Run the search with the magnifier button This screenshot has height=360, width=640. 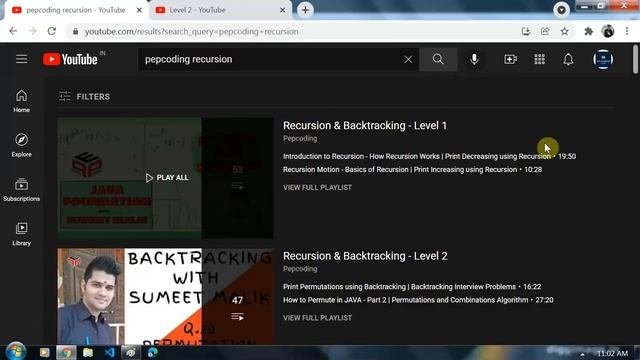438,59
